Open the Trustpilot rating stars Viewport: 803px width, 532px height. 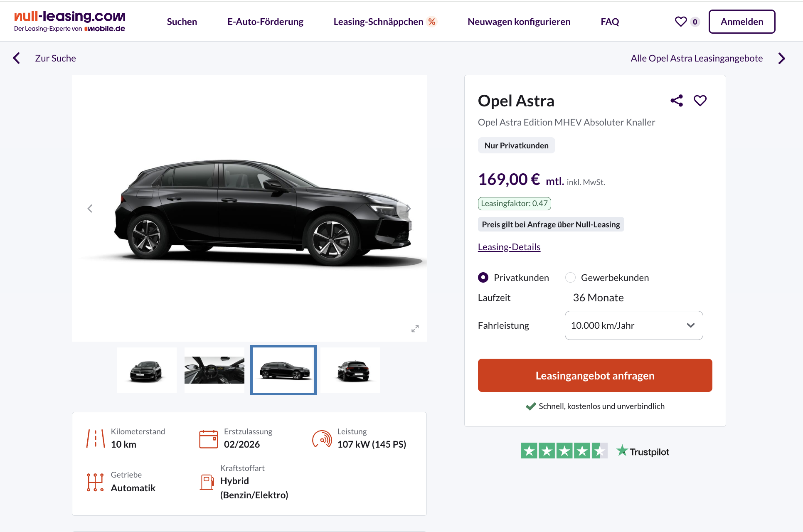coord(564,451)
